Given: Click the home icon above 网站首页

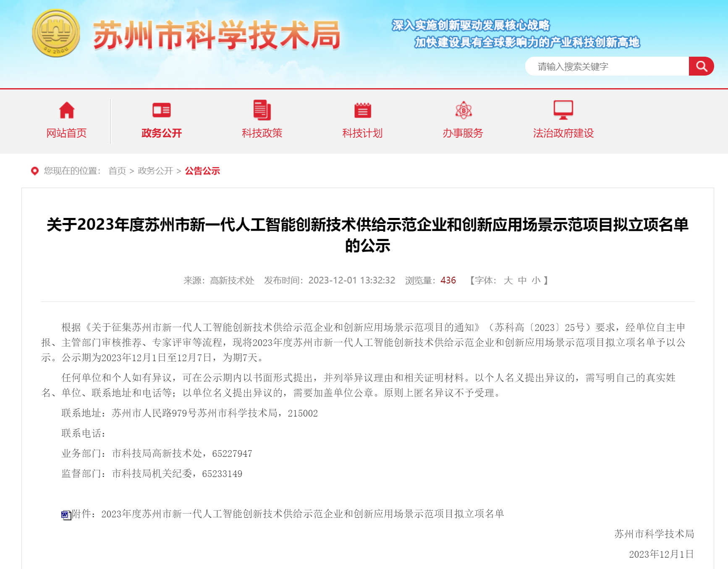Looking at the screenshot, I should (x=66, y=110).
